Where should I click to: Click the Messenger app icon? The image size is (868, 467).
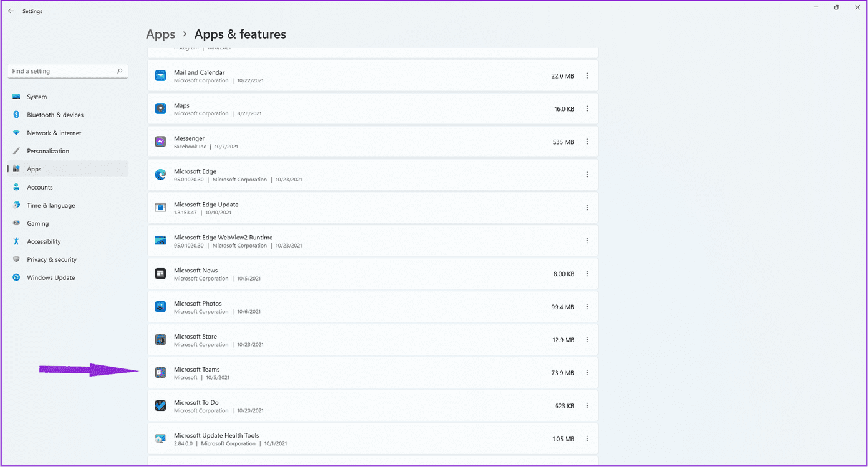click(160, 142)
